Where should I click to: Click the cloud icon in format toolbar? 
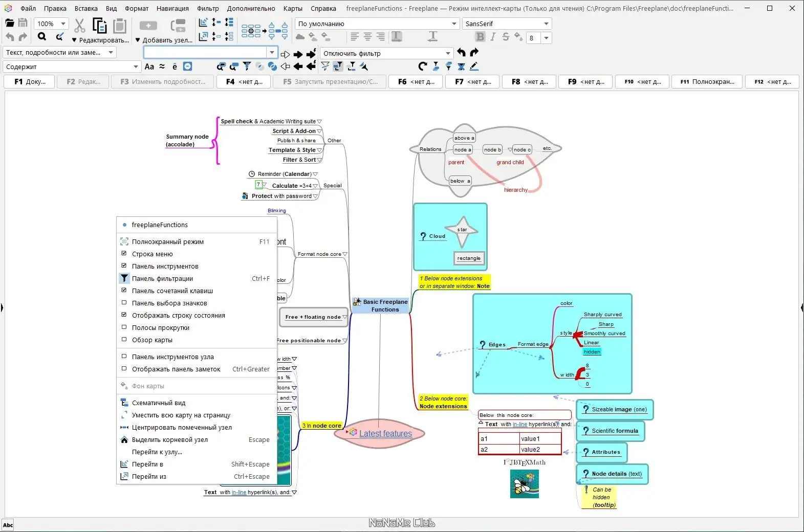click(x=300, y=37)
